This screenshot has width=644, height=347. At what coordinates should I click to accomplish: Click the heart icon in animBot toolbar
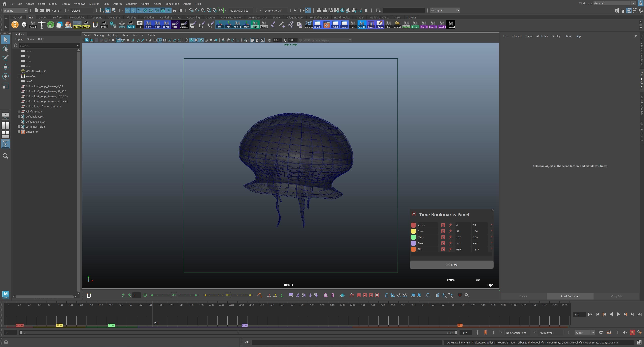(460, 295)
